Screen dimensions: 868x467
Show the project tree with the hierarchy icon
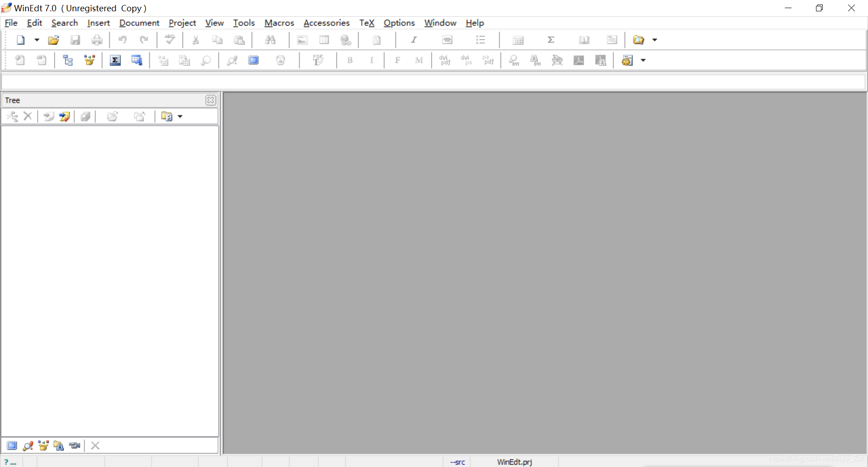(68, 61)
